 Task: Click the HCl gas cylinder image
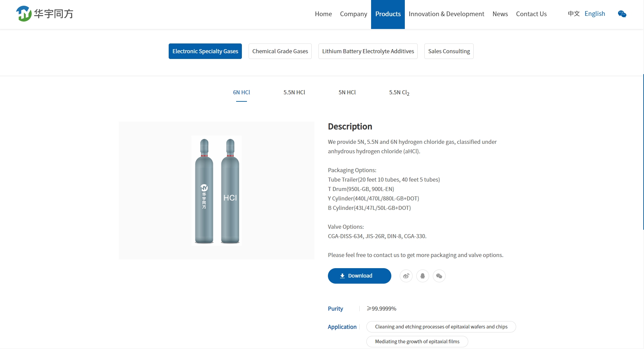tap(217, 190)
